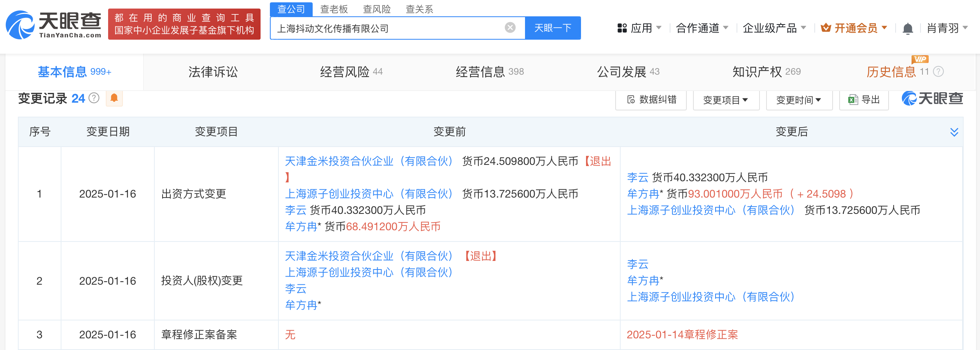The height and width of the screenshot is (350, 980).
Task: Open the 肖青羽 account menu
Action: 947,28
